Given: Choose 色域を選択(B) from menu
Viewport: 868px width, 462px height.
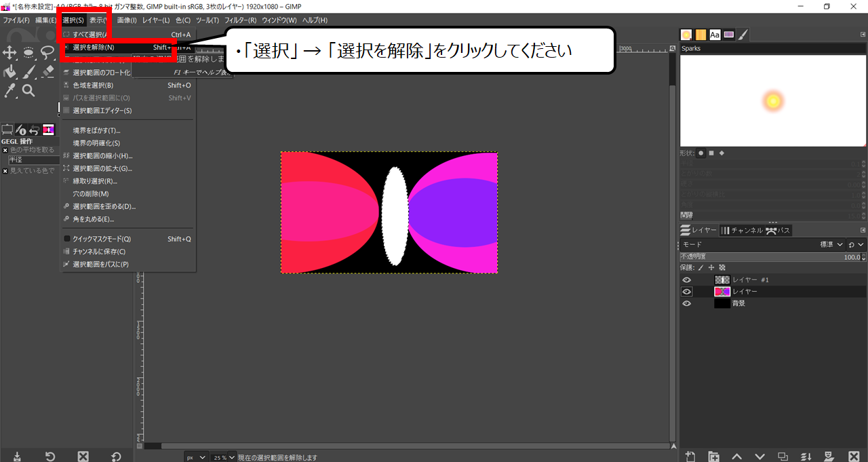Looking at the screenshot, I should coord(127,85).
